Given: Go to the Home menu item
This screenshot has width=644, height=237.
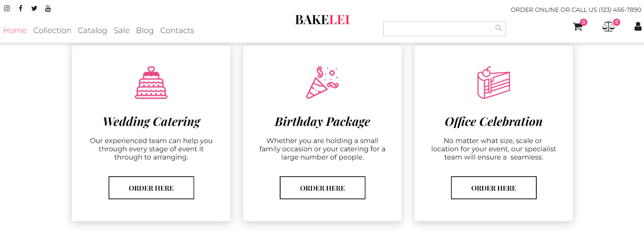Looking at the screenshot, I should (x=15, y=30).
